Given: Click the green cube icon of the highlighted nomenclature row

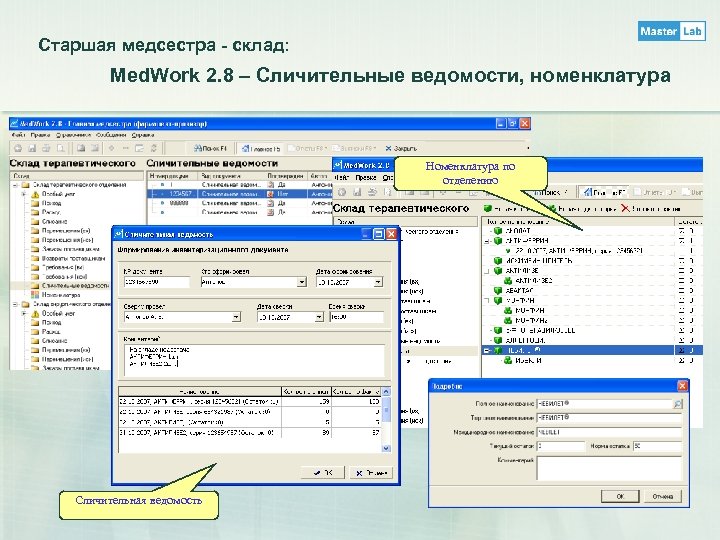Looking at the screenshot, I should pos(498,350).
